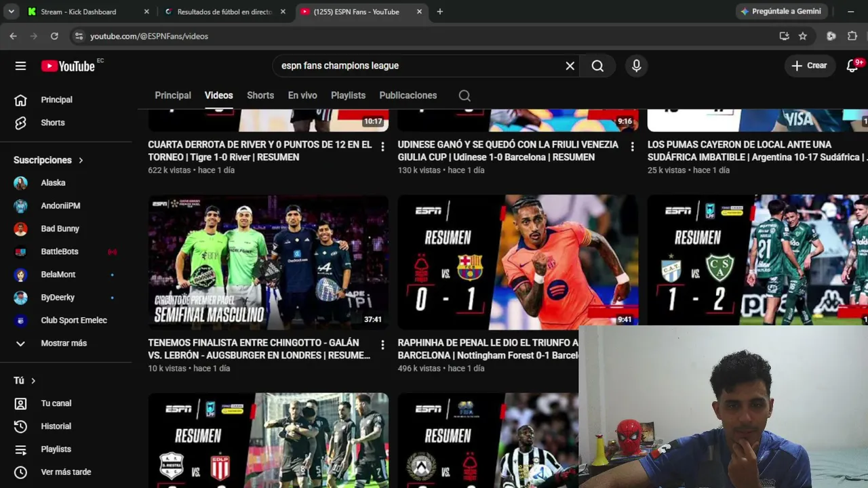The width and height of the screenshot is (868, 488).
Task: Open the Shorts label in sidebar
Action: (x=53, y=123)
